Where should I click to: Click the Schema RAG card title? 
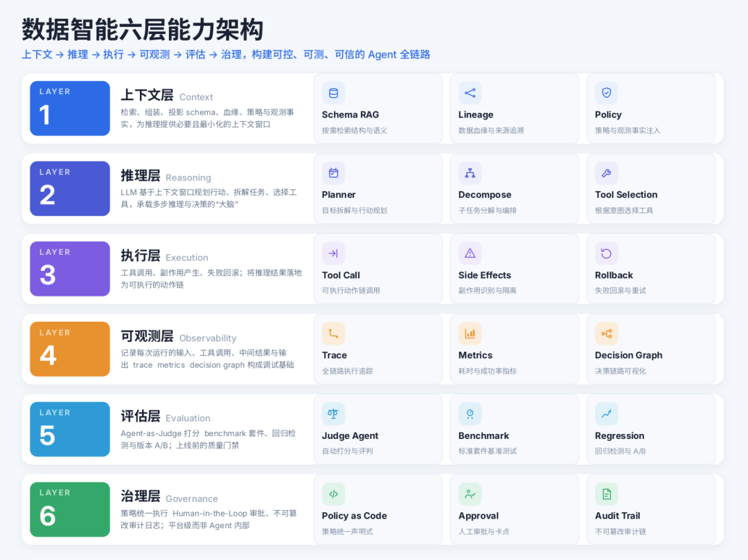(x=350, y=114)
